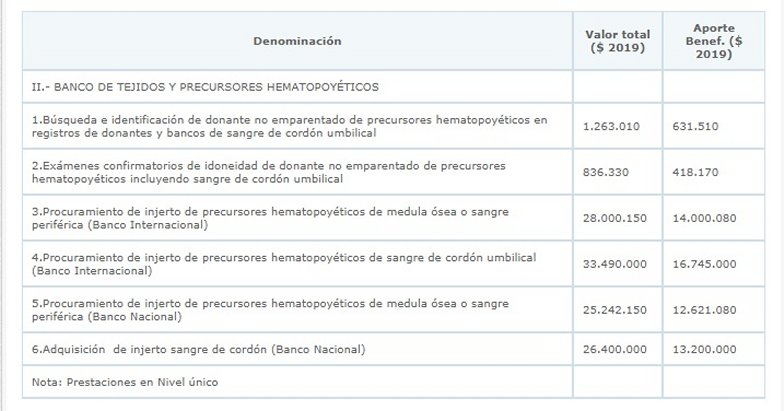Click row 1 Búsqueda e identificación de donante
This screenshot has width=784, height=411.
[x=290, y=127]
